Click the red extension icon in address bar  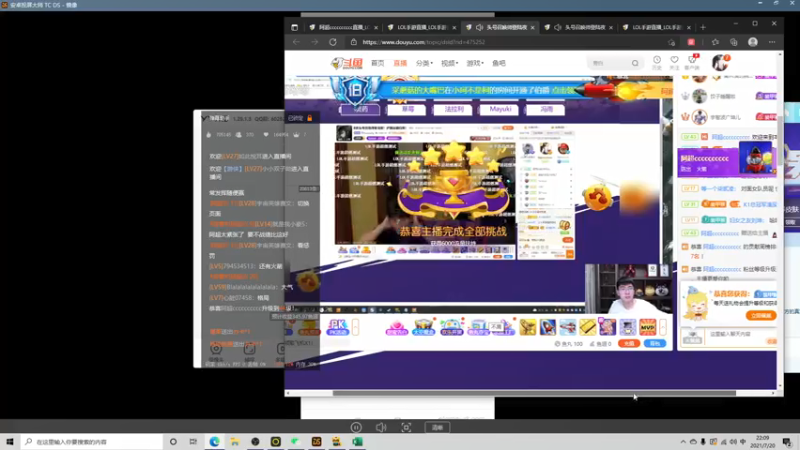[x=691, y=42]
